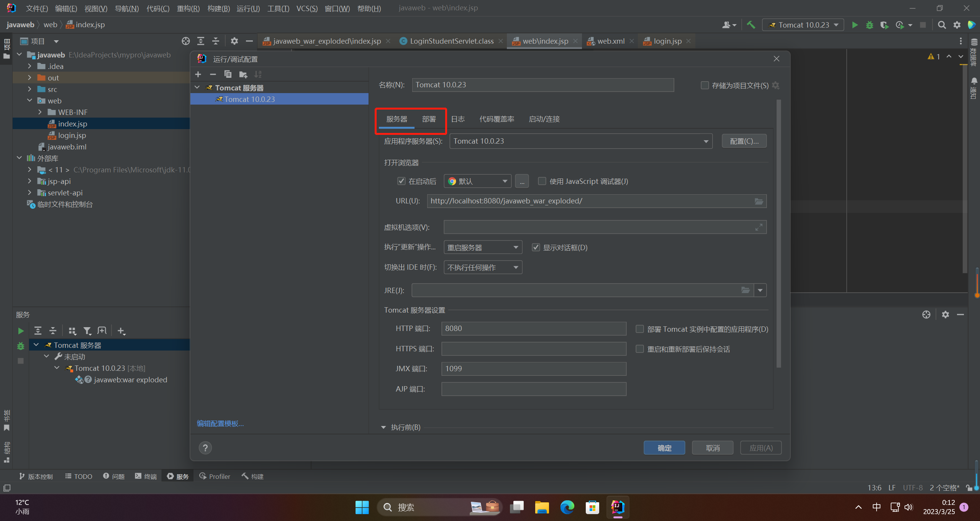
Task: Click the 编辑配置模板 link
Action: point(220,423)
